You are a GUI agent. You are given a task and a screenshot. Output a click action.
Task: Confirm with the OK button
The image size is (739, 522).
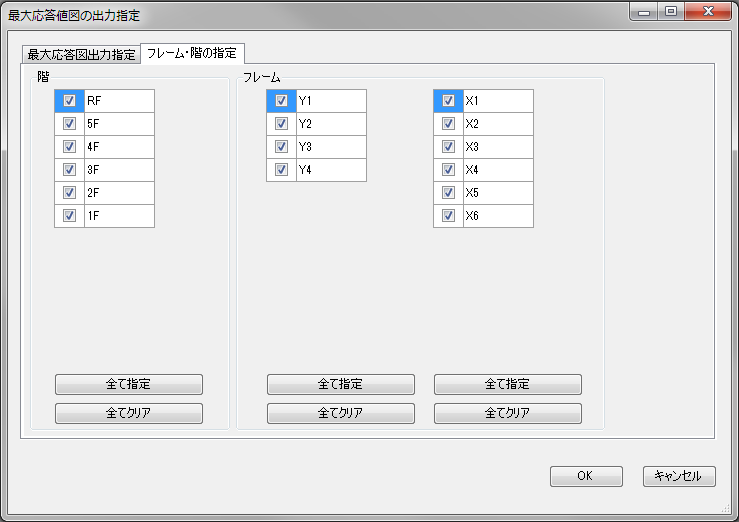(586, 476)
